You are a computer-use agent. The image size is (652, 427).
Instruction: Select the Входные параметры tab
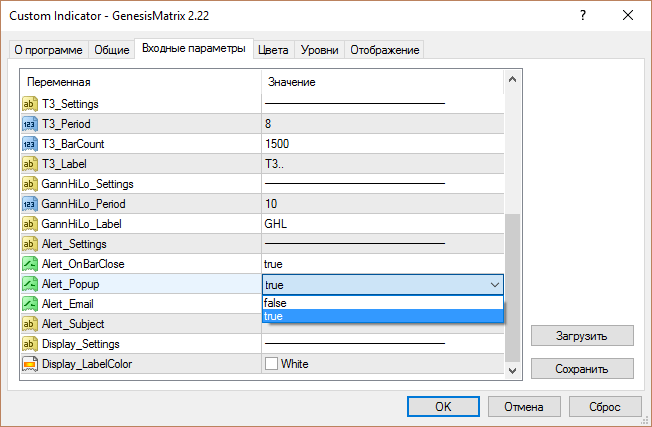194,48
